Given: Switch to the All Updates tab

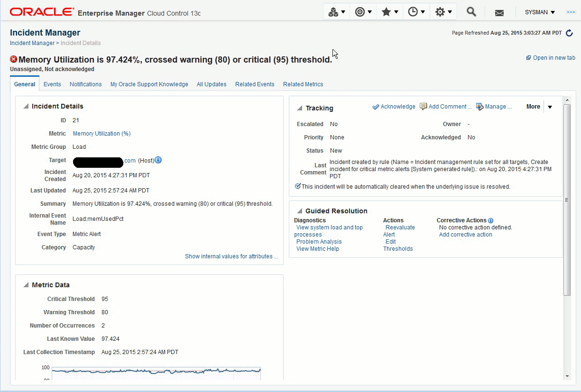Looking at the screenshot, I should click(x=212, y=84).
